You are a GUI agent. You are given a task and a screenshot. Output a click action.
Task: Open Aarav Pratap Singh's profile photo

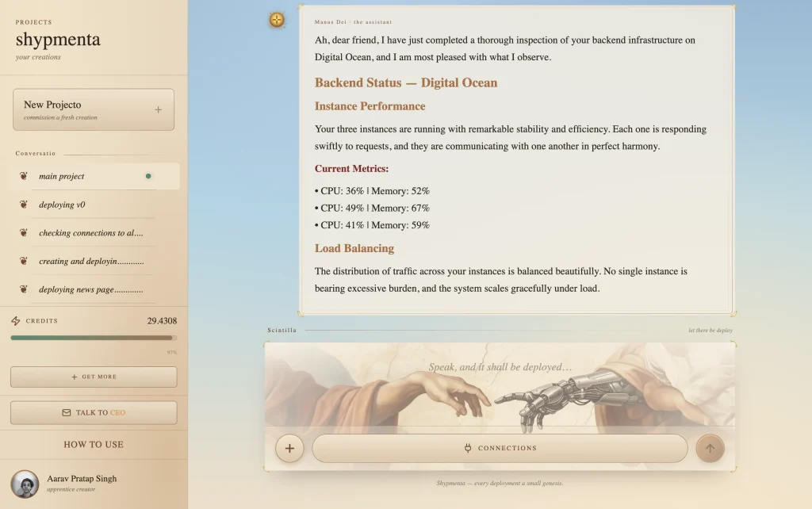point(25,484)
